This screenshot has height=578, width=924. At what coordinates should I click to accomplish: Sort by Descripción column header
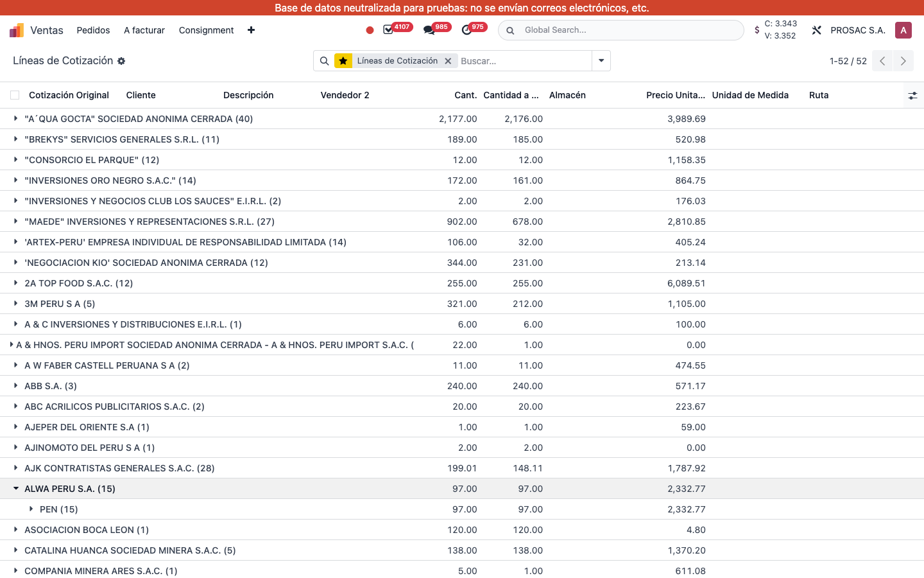click(x=248, y=95)
